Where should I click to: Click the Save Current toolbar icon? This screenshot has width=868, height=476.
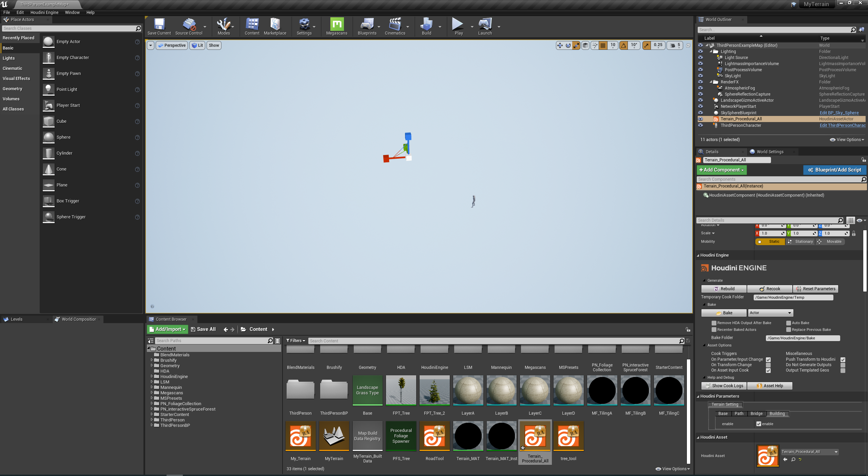click(x=159, y=26)
